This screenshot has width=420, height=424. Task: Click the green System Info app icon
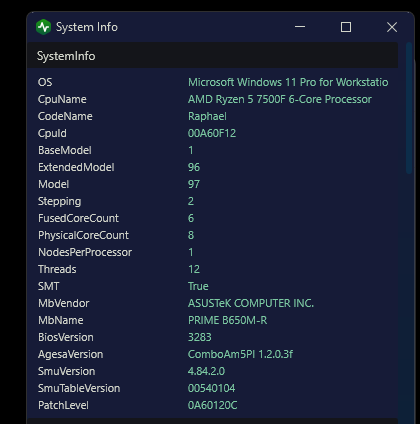coord(43,27)
